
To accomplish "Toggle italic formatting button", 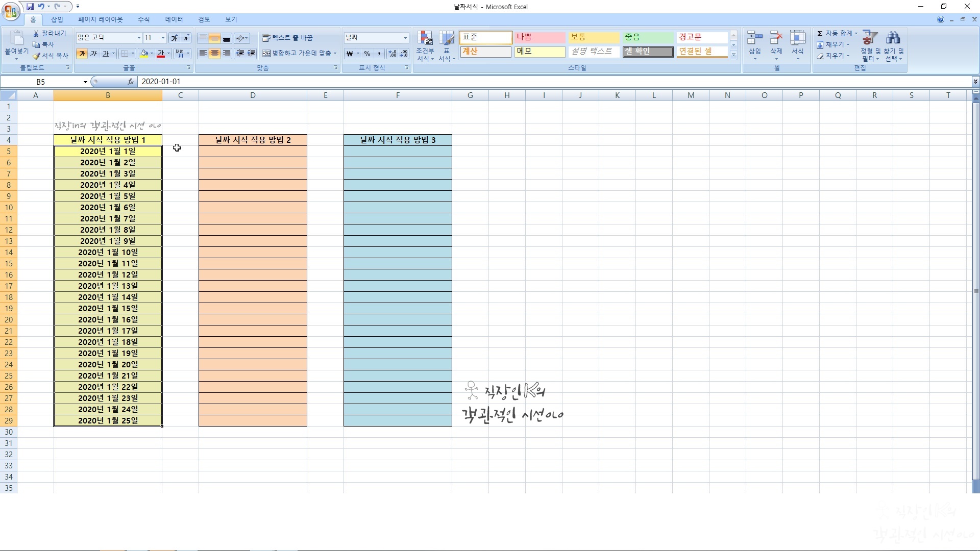I will [x=93, y=54].
